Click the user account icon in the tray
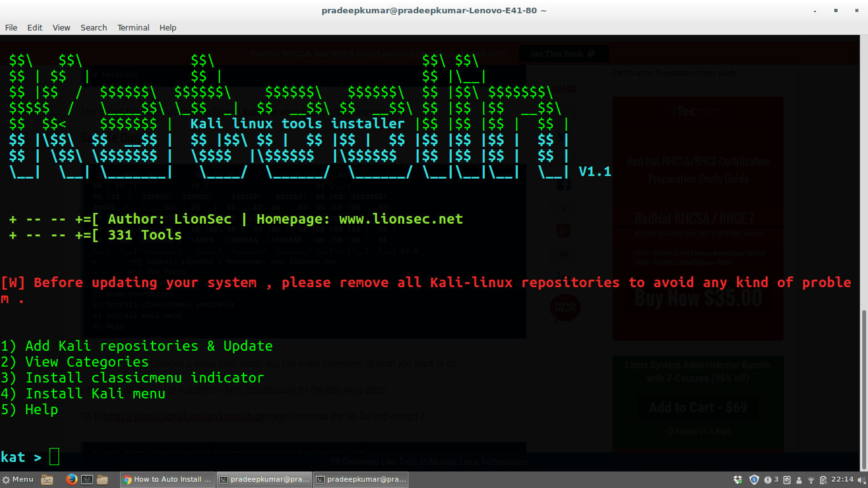868x488 pixels. [798, 479]
